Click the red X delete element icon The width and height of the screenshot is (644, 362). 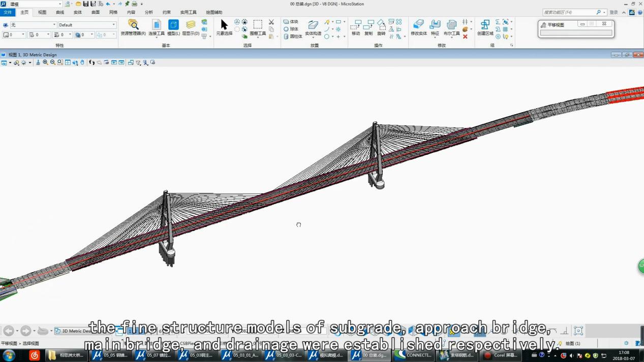(465, 37)
